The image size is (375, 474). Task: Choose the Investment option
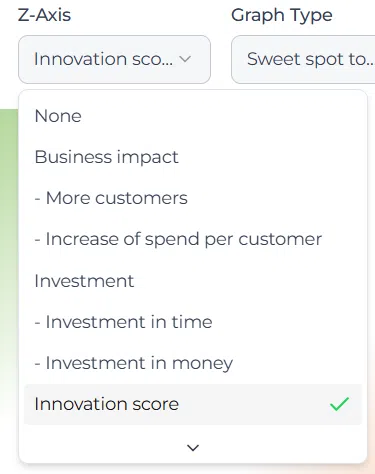193,281
